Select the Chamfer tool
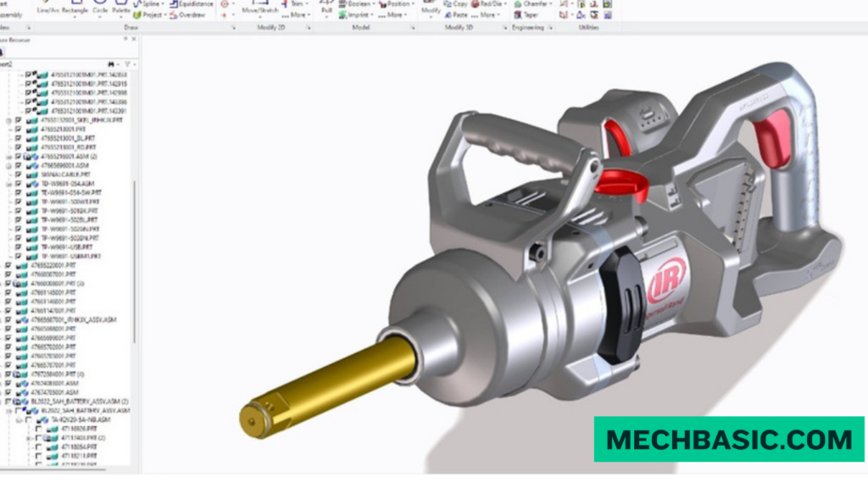868x488 pixels. [531, 3]
